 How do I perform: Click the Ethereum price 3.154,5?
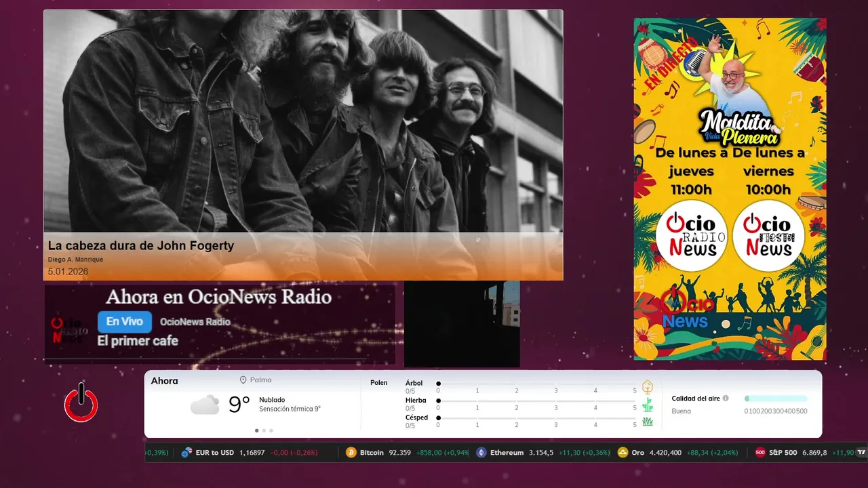pyautogui.click(x=541, y=453)
